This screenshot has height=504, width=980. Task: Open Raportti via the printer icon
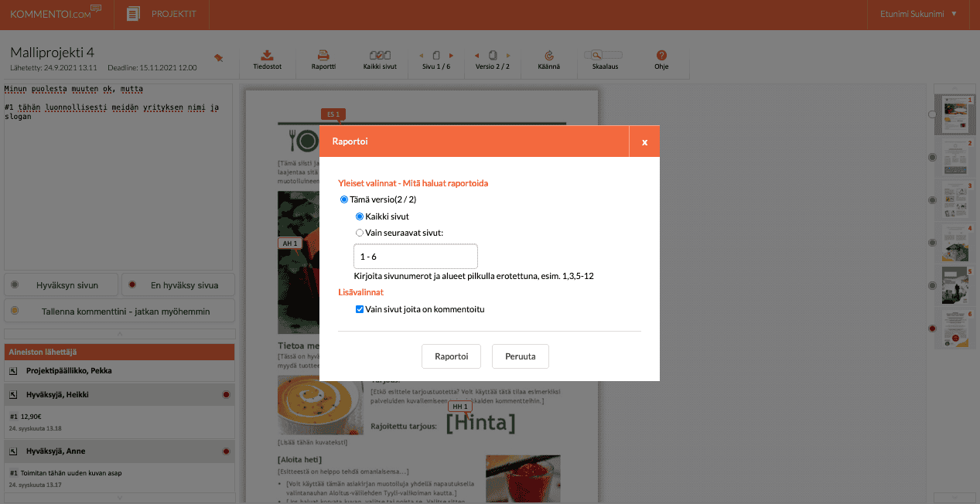pos(323,56)
